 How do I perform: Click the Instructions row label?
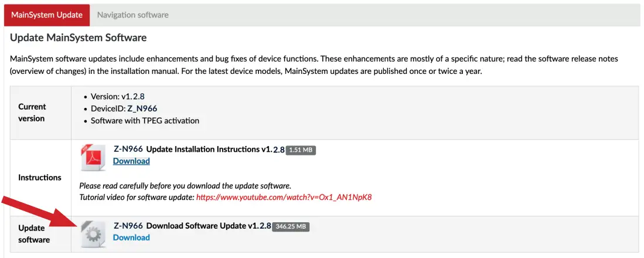tap(40, 178)
